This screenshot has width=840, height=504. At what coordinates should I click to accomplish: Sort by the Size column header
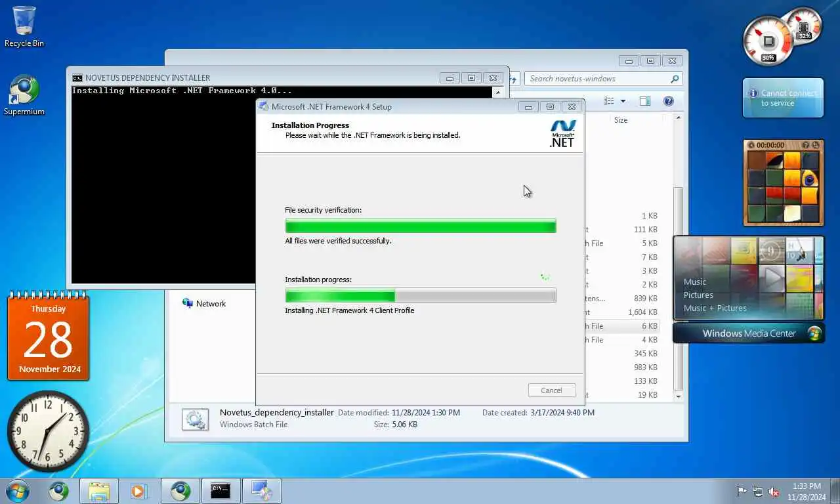click(x=621, y=120)
